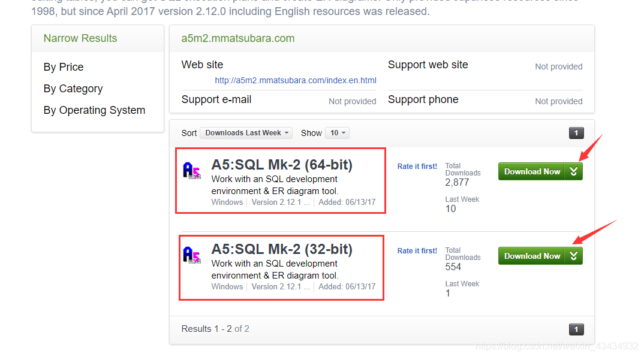Click the A5:SQL Mk-2 (64-bit) app icon
Viewport: 644px width, 357px height.
tap(192, 170)
